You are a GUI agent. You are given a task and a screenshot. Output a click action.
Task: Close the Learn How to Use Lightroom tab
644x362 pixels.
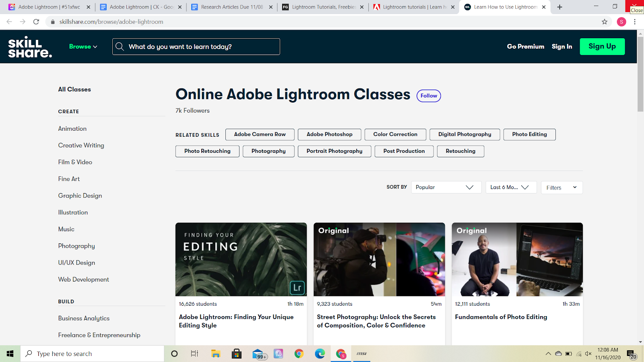click(x=544, y=7)
